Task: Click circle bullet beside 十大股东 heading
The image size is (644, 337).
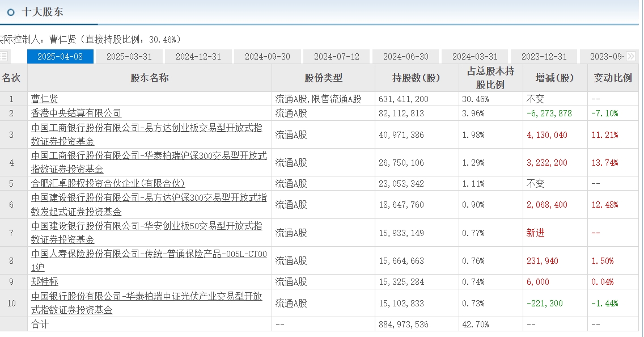Action: coord(11,12)
